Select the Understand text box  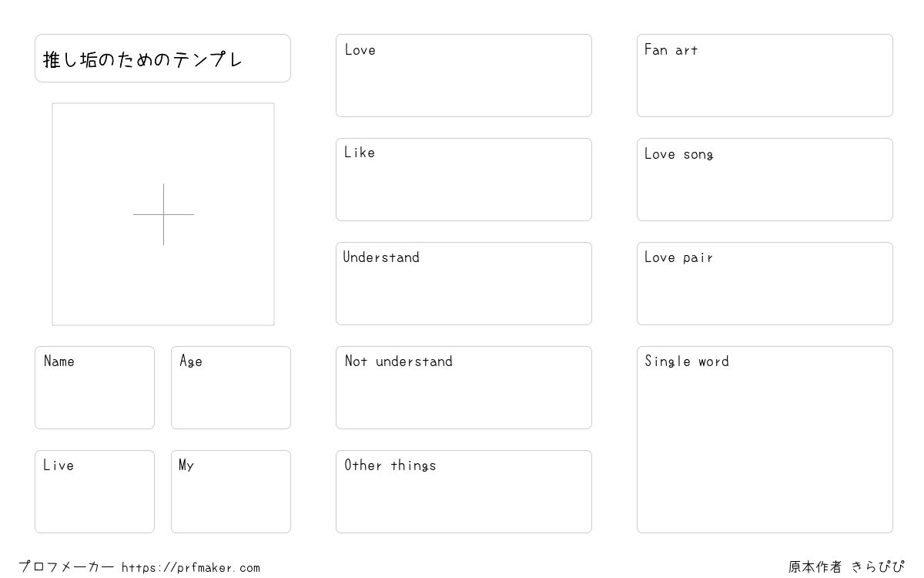pos(464,284)
